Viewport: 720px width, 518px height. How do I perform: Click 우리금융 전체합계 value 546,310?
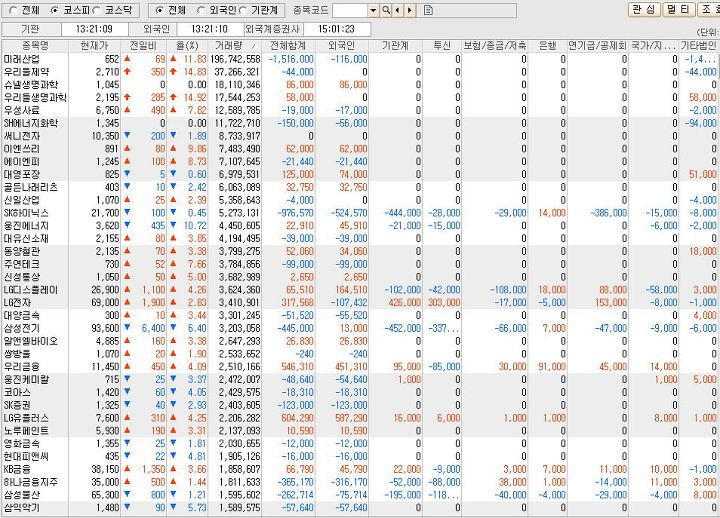click(298, 367)
